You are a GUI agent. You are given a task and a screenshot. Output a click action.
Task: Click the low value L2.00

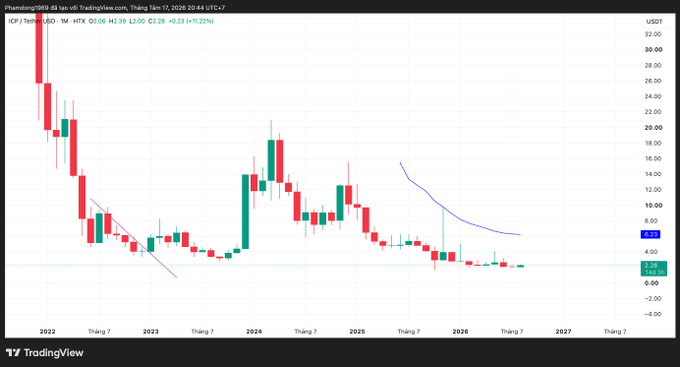pyautogui.click(x=137, y=21)
